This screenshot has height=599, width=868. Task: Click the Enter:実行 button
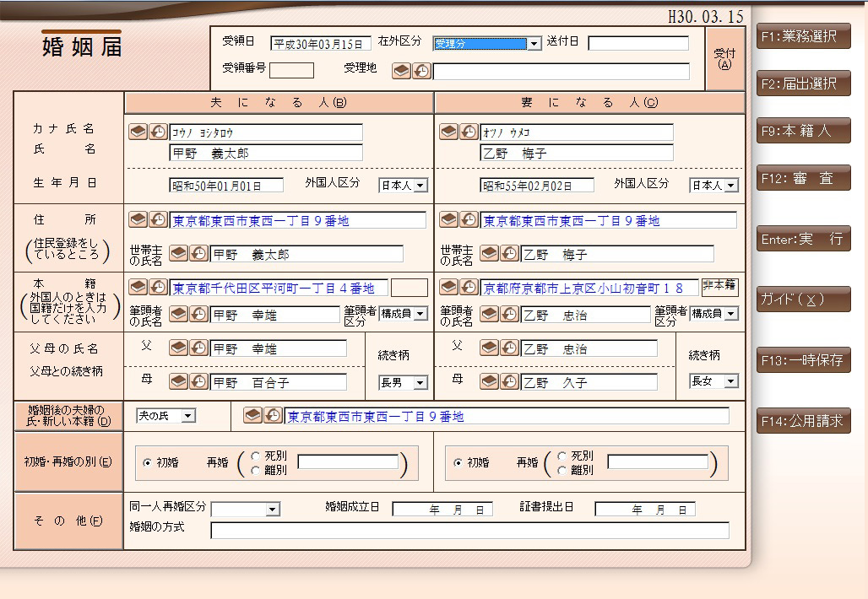coord(803,239)
